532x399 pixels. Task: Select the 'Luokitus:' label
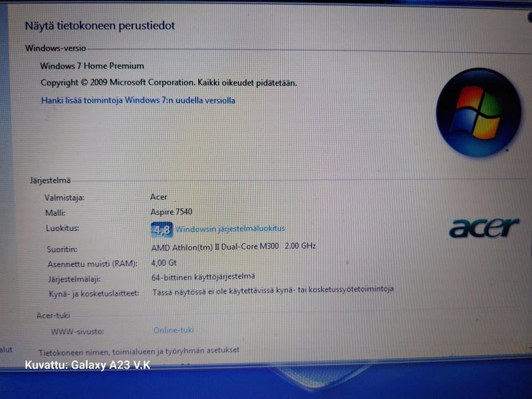coord(63,228)
